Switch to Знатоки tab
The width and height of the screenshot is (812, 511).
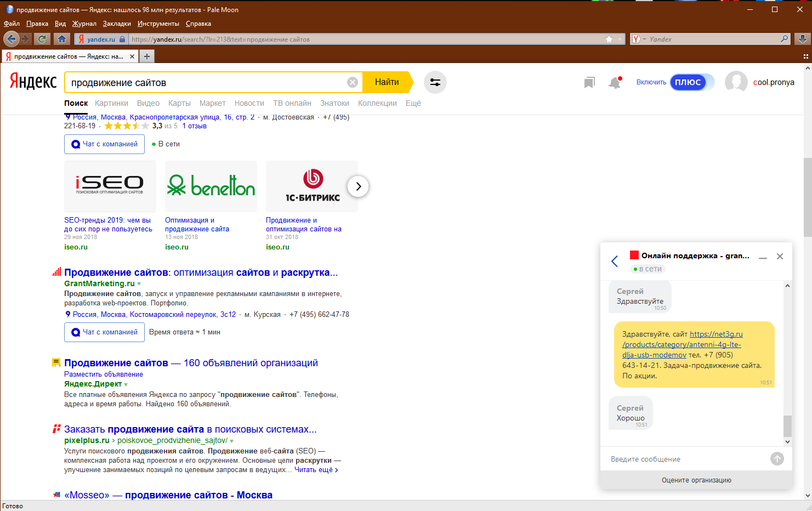pos(334,103)
